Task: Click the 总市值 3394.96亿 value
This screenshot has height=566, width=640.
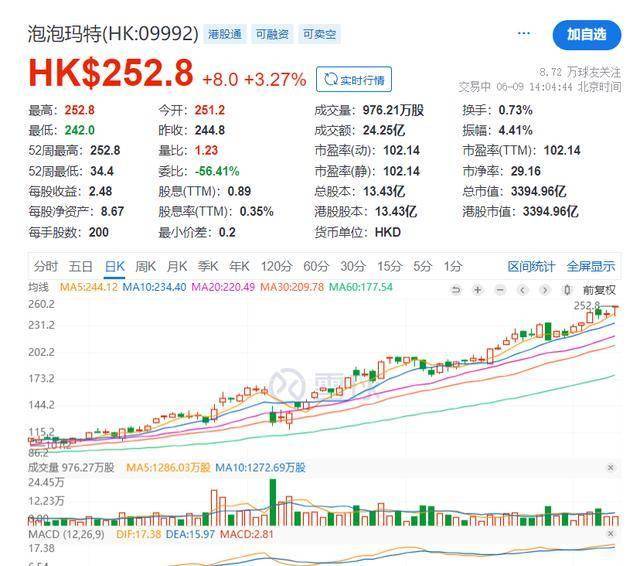Action: (x=538, y=191)
